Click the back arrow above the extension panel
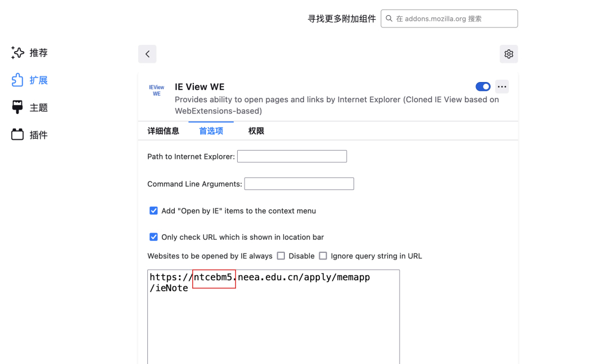 (147, 54)
